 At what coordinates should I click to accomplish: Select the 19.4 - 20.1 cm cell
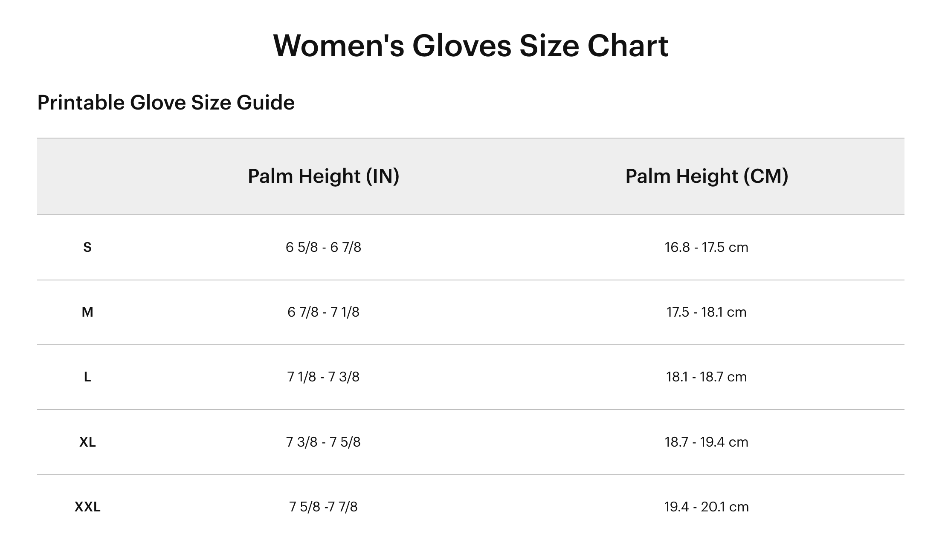point(707,507)
